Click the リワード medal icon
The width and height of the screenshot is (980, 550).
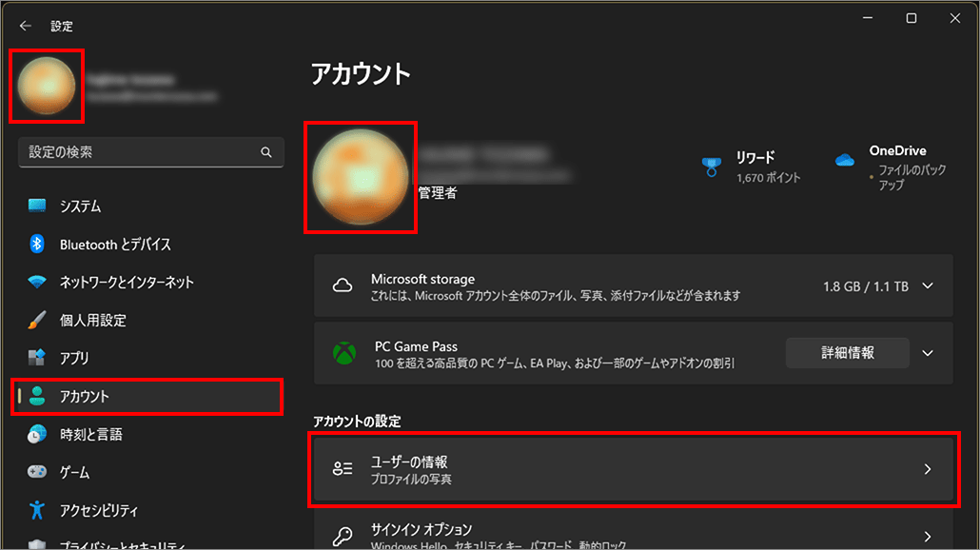pos(712,167)
